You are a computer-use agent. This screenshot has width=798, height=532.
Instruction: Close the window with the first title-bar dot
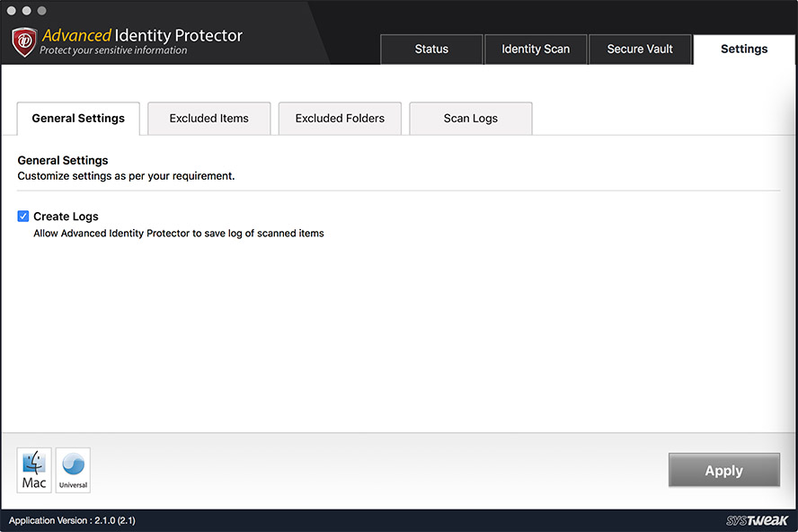[11, 11]
